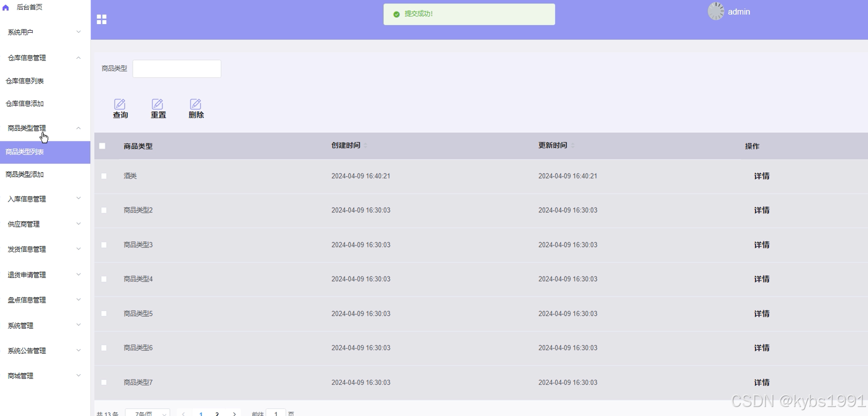
Task: Collapse the 仓库信息管理 menu
Action: tap(45, 58)
